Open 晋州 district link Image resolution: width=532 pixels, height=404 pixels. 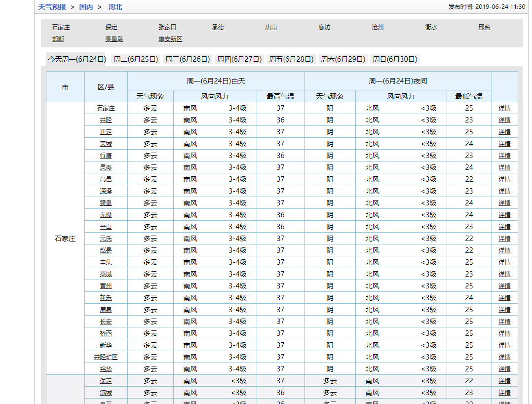click(106, 286)
